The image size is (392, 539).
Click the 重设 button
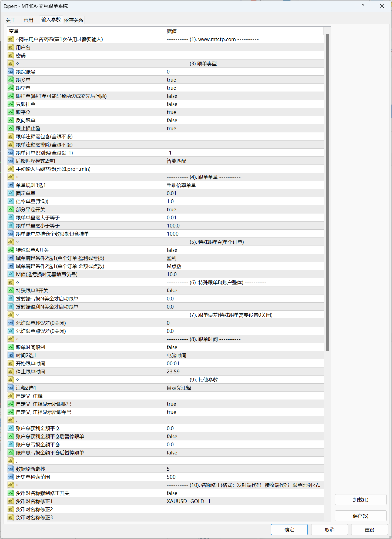pos(370,530)
